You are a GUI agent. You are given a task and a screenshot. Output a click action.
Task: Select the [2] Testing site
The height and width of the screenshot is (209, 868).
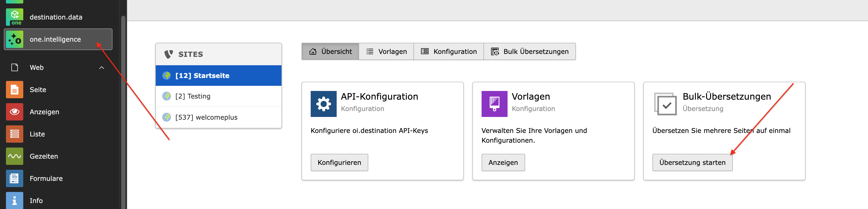click(x=193, y=96)
